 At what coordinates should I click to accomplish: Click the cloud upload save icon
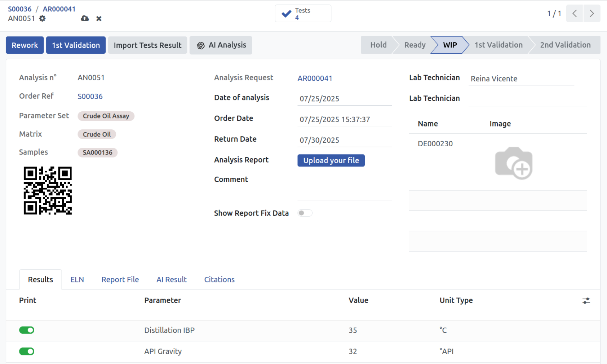[85, 18]
